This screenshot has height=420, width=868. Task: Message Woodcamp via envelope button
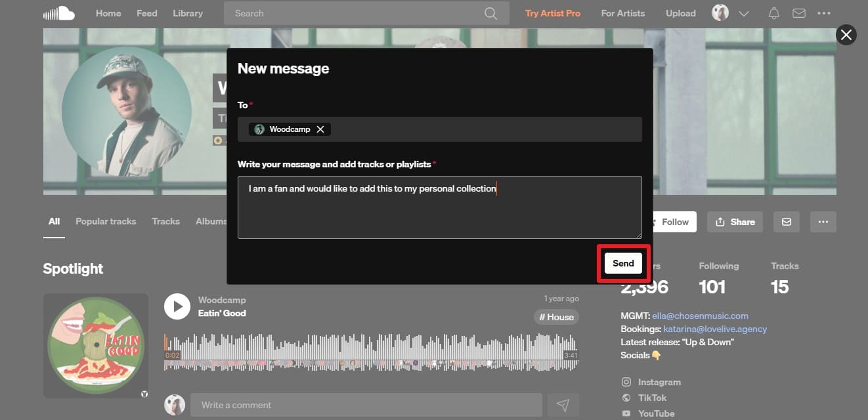[787, 222]
